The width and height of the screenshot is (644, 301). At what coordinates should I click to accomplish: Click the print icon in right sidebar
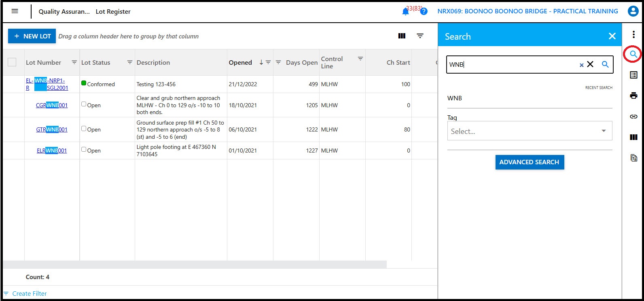633,96
